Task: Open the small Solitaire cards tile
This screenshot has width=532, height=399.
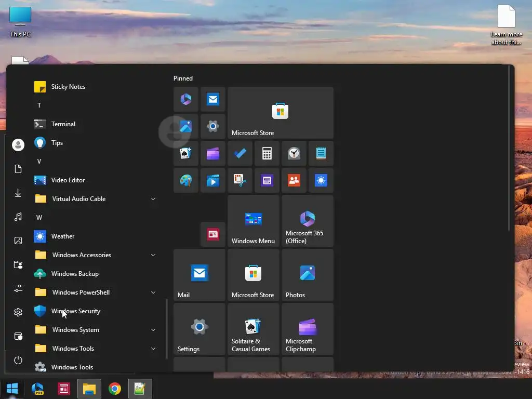Action: coord(185,153)
